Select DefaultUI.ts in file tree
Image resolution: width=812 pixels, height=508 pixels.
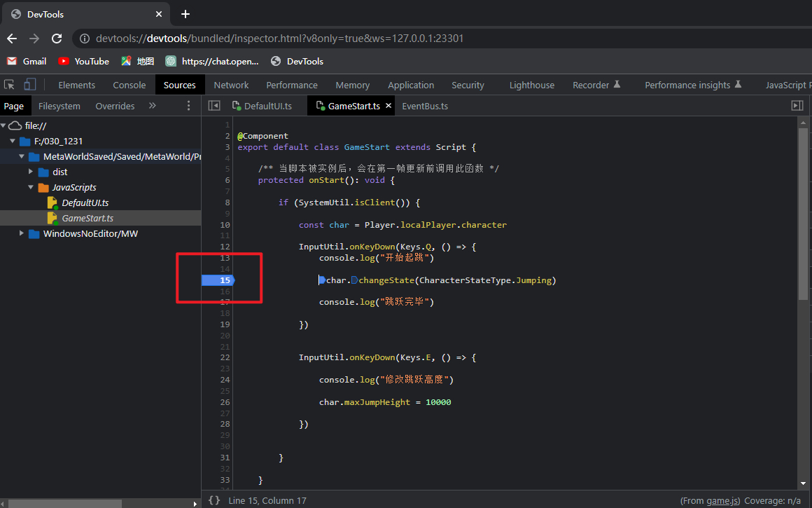coord(85,202)
